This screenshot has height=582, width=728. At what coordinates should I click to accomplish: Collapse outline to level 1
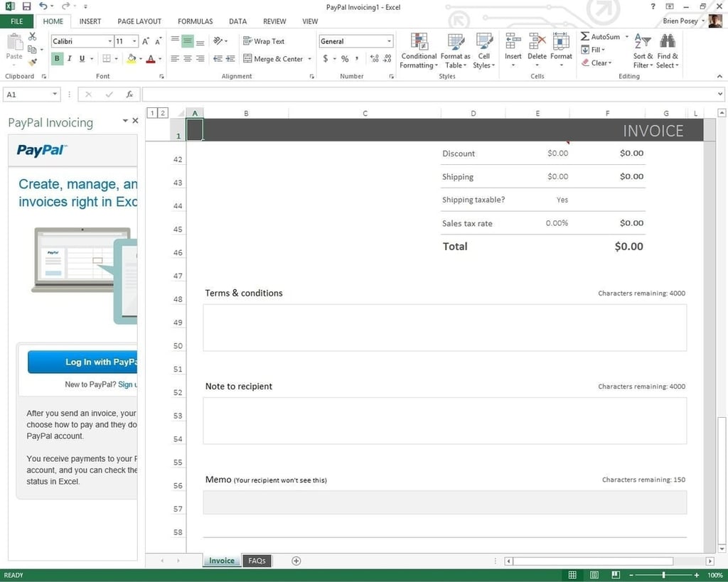(152, 113)
